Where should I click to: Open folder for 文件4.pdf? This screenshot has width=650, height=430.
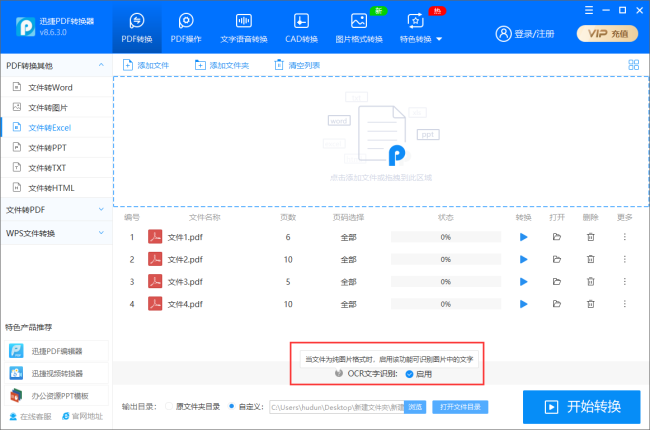(557, 304)
